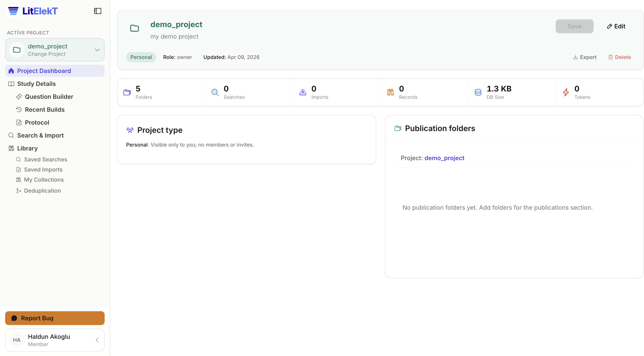This screenshot has height=356, width=644.
Task: Click the search icon beside Saved Searches
Action: 19,159
